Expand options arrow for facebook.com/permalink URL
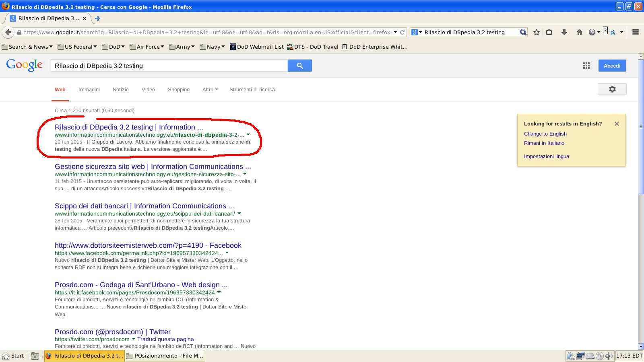Image resolution: width=644 pixels, height=362 pixels. coord(227,253)
